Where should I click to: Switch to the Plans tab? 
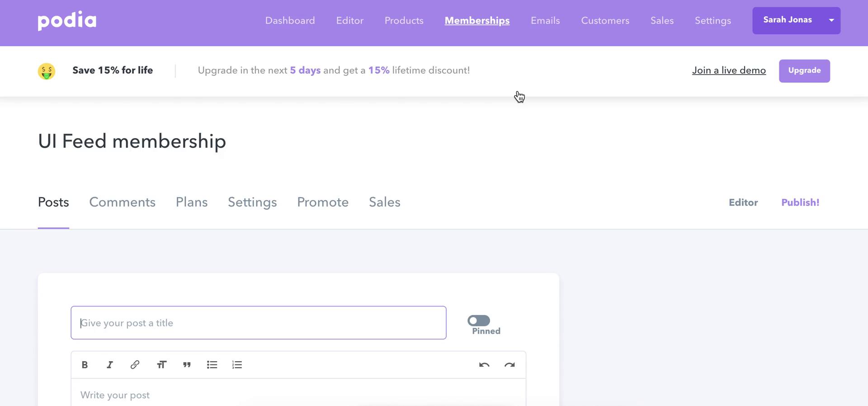point(192,202)
